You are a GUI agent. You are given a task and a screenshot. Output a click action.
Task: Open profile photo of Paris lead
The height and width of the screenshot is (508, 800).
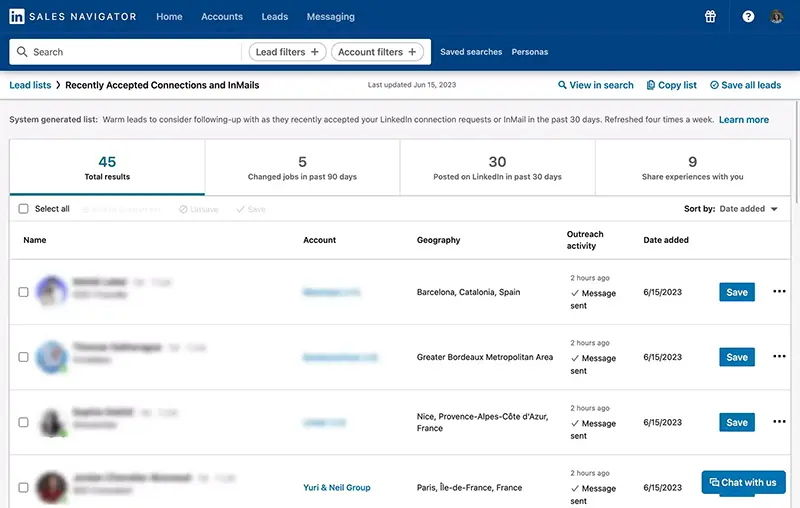[x=52, y=487]
